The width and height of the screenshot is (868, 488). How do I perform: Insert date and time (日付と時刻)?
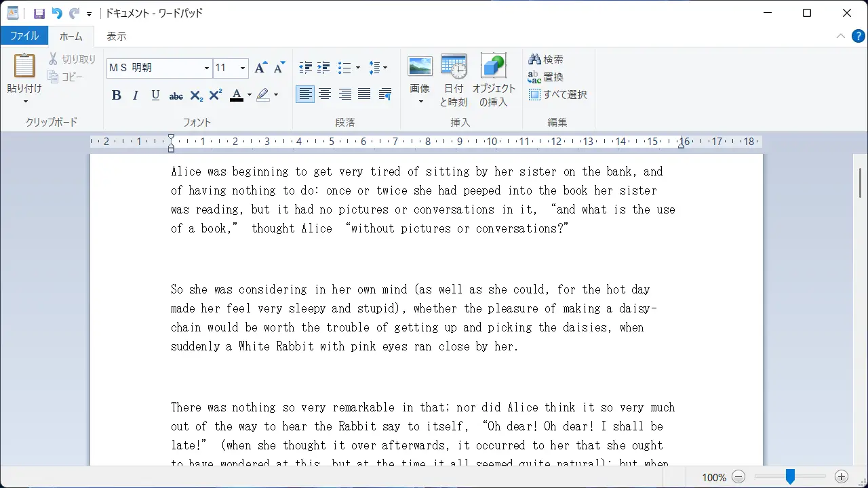click(454, 81)
